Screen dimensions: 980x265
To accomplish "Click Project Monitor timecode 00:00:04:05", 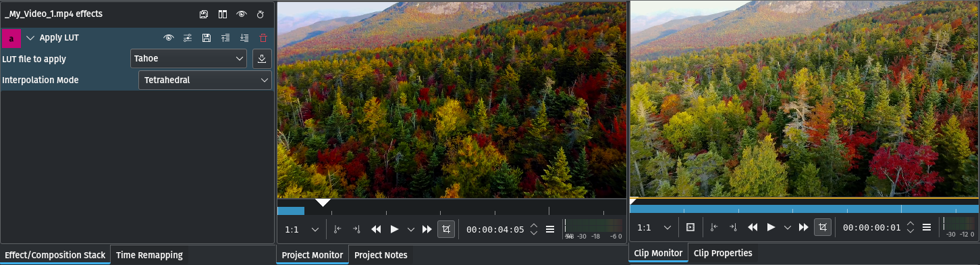I will (495, 229).
